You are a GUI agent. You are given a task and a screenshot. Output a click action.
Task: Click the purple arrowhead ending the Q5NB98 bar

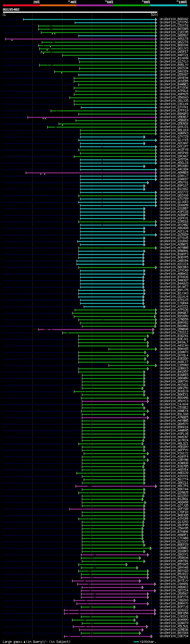click(x=153, y=329)
